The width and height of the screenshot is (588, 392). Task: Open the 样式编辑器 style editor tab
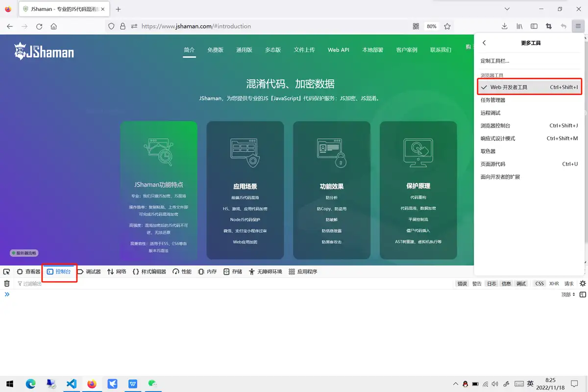[x=149, y=271]
